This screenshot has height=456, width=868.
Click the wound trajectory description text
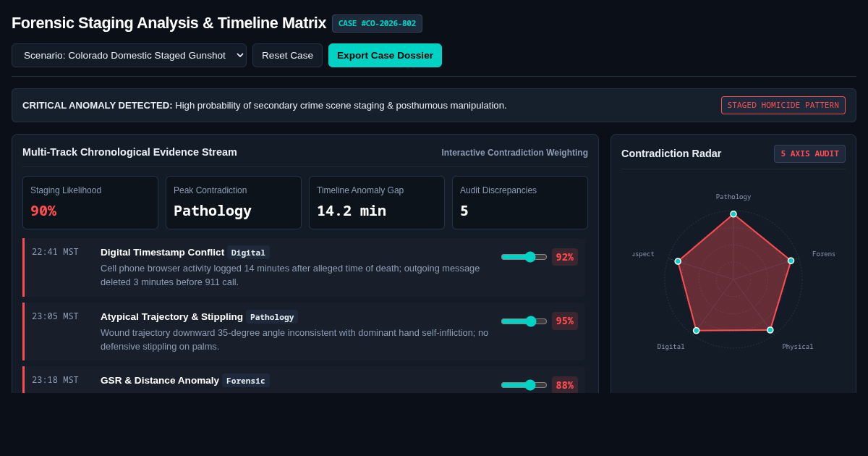click(294, 339)
